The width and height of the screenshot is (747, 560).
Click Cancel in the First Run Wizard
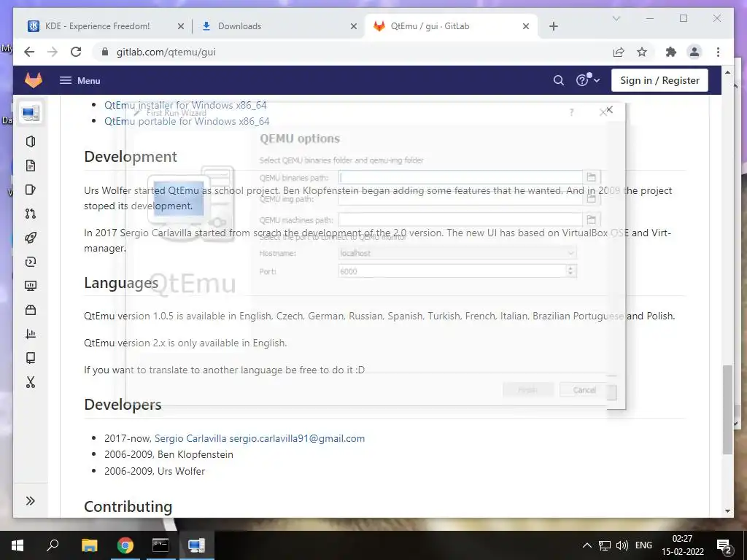584,390
